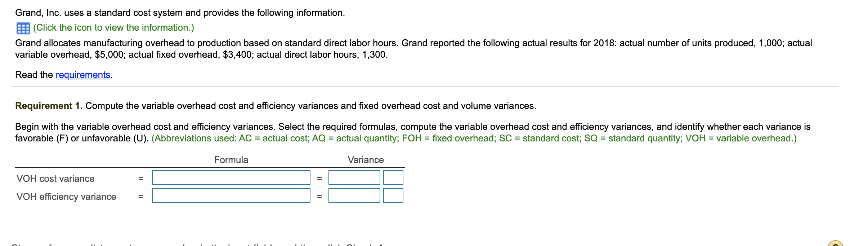Click the formula field for VOH efficiency variance
Screen dimensions: 868x246
click(232, 197)
